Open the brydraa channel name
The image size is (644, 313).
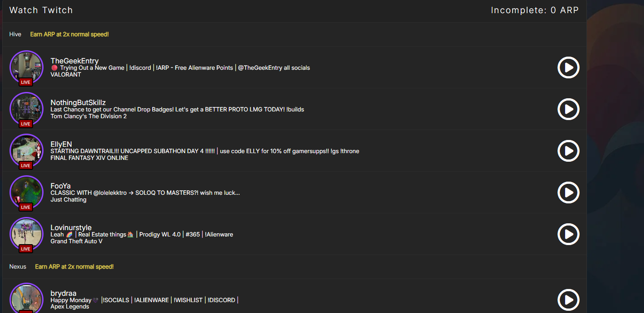[x=63, y=293]
